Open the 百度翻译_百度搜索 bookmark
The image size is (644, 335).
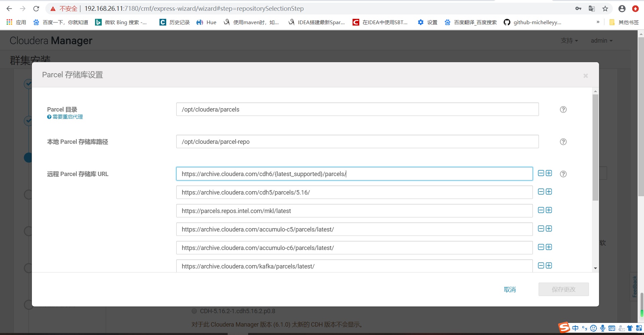pos(470,22)
